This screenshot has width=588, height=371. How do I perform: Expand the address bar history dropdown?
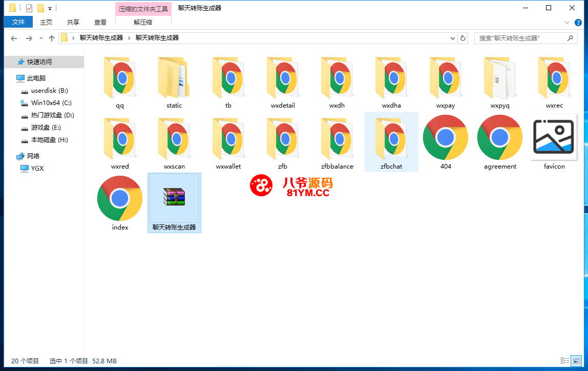tap(453, 38)
